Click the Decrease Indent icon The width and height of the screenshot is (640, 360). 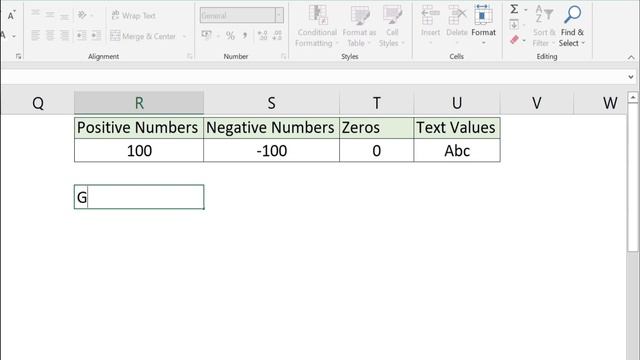tap(82, 36)
